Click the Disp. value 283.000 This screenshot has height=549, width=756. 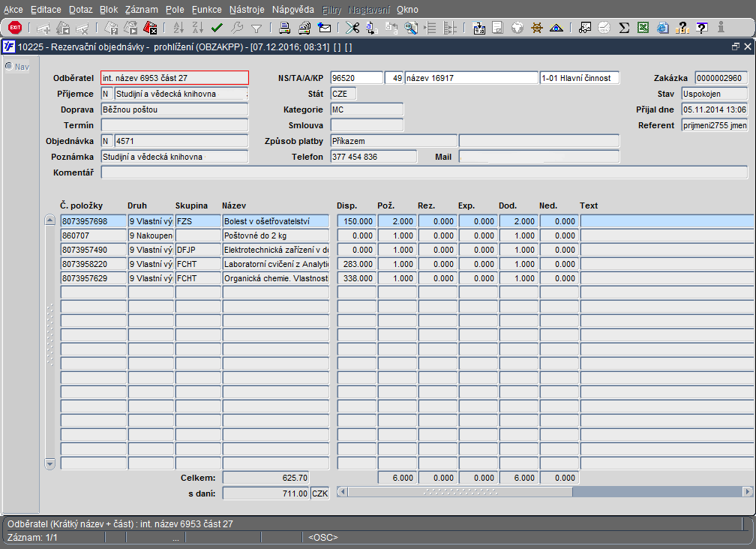click(x=357, y=264)
